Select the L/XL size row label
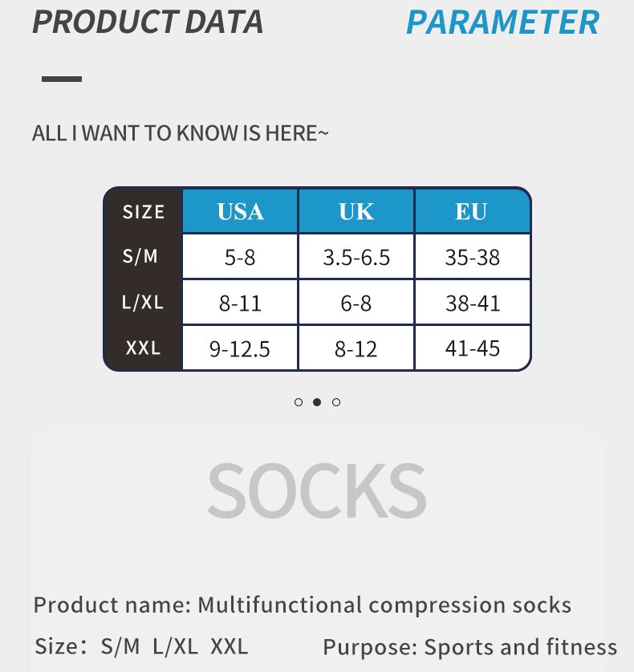This screenshot has height=672, width=634. [142, 303]
